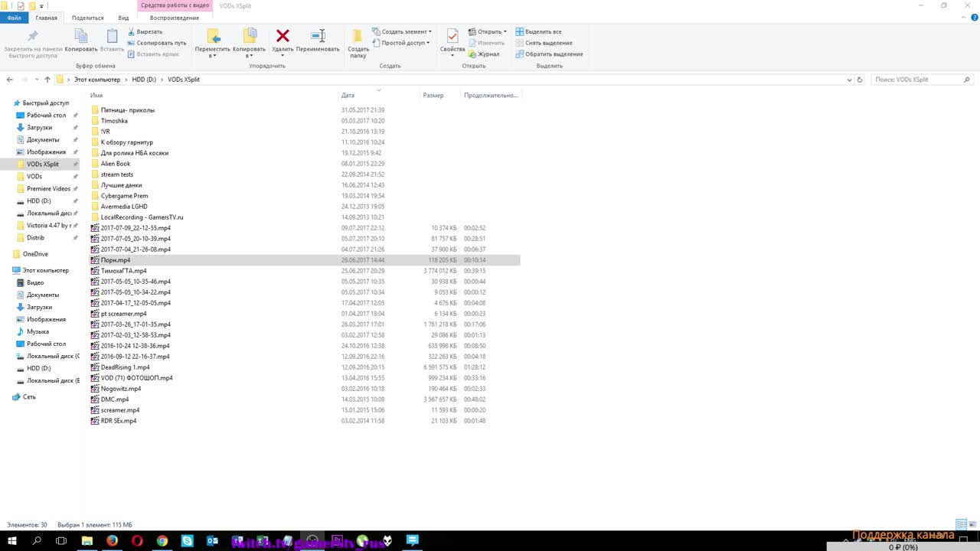Image resolution: width=980 pixels, height=551 pixels.
Task: Sort by Дата column header
Action: point(348,96)
